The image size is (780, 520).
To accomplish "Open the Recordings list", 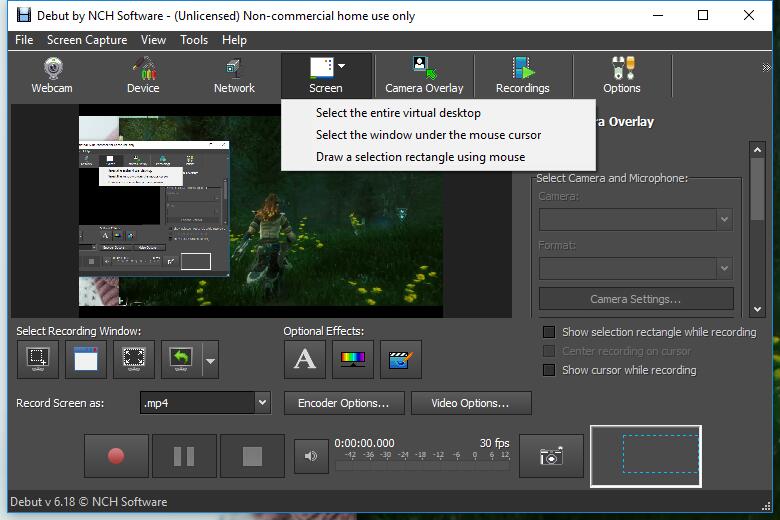I will tap(522, 75).
